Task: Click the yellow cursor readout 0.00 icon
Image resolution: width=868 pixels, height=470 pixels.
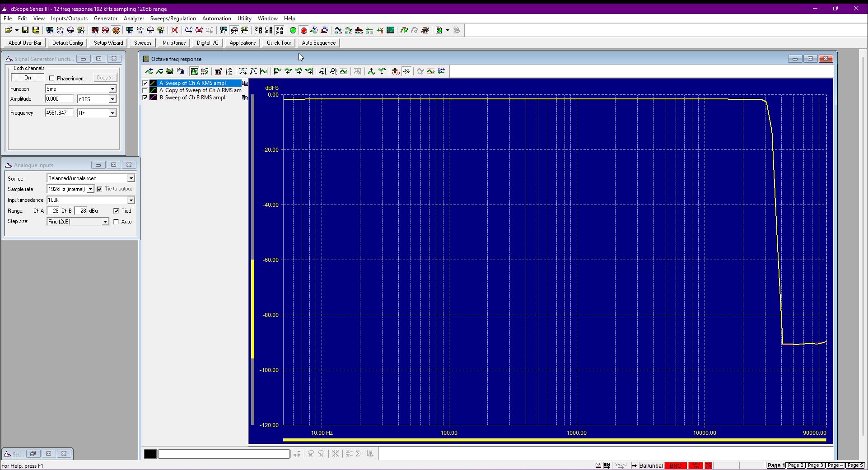Action: click(396, 71)
